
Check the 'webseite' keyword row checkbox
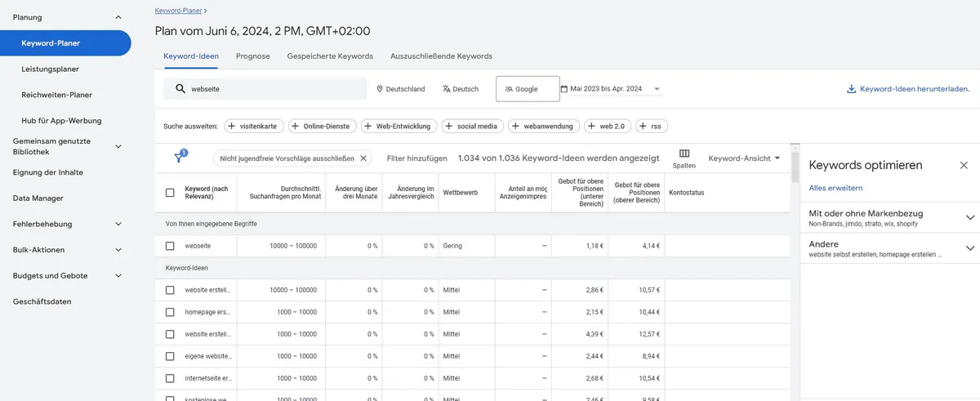pyautogui.click(x=170, y=246)
